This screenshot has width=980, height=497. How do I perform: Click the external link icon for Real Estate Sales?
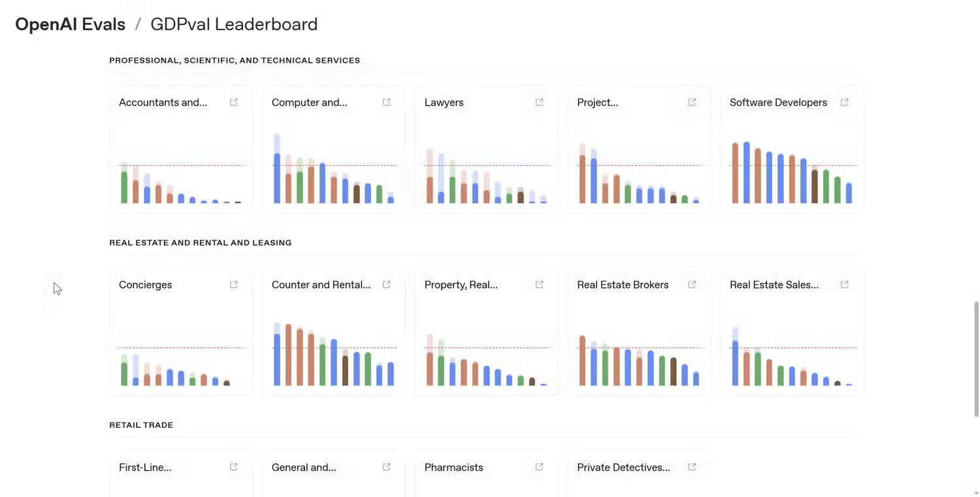tap(844, 284)
